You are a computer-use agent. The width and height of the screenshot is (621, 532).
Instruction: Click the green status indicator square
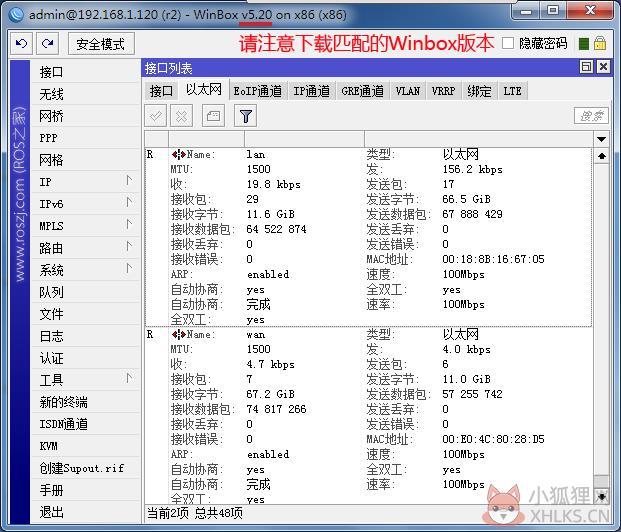[584, 44]
